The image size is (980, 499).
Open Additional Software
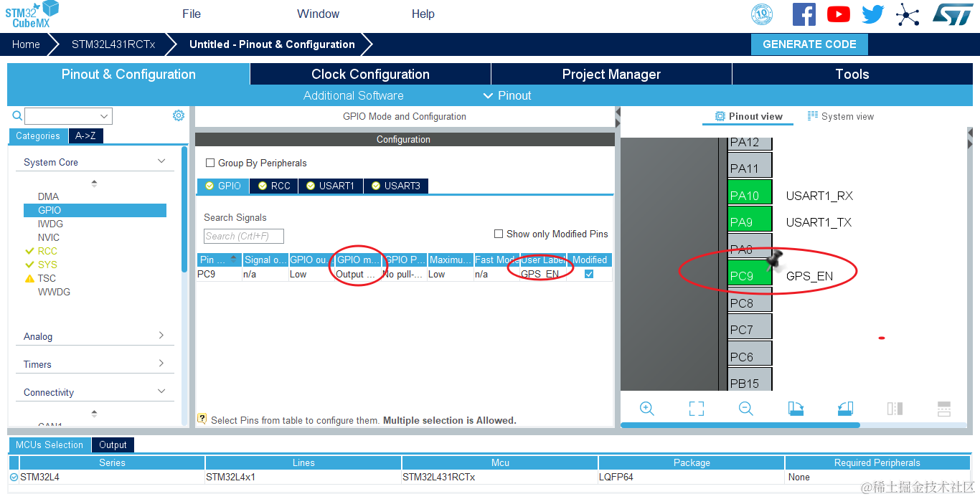pos(353,95)
